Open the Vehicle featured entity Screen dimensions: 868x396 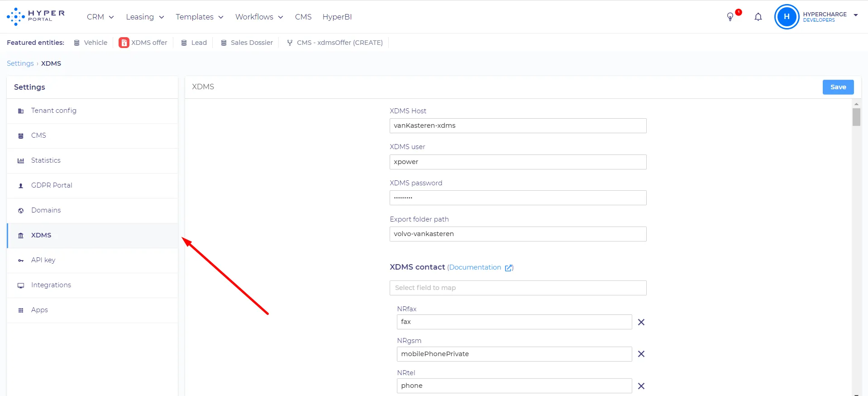pos(91,43)
